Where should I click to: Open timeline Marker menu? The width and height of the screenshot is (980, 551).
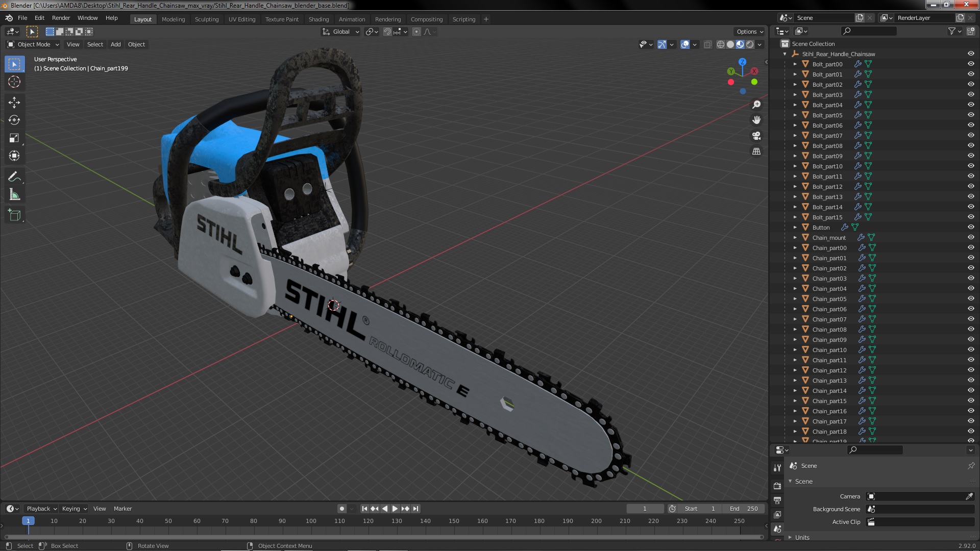pos(122,509)
